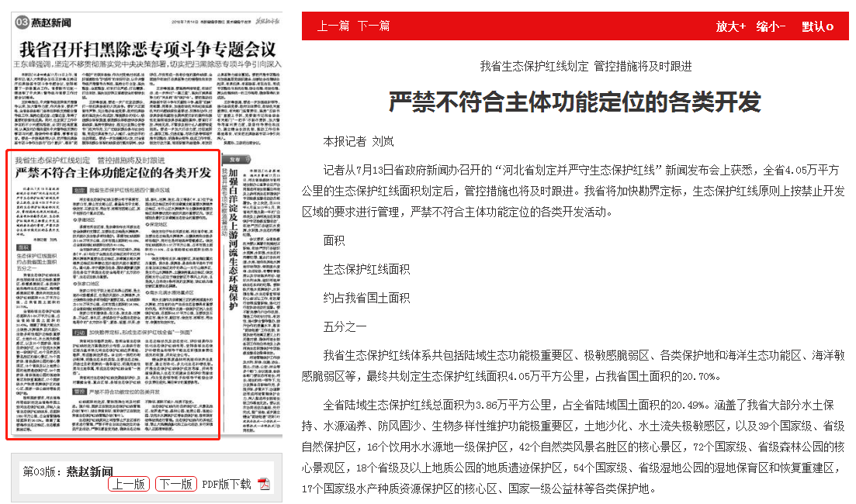This screenshot has width=856, height=504.
Task: Go to previous page edition (上一版)
Action: click(x=129, y=484)
